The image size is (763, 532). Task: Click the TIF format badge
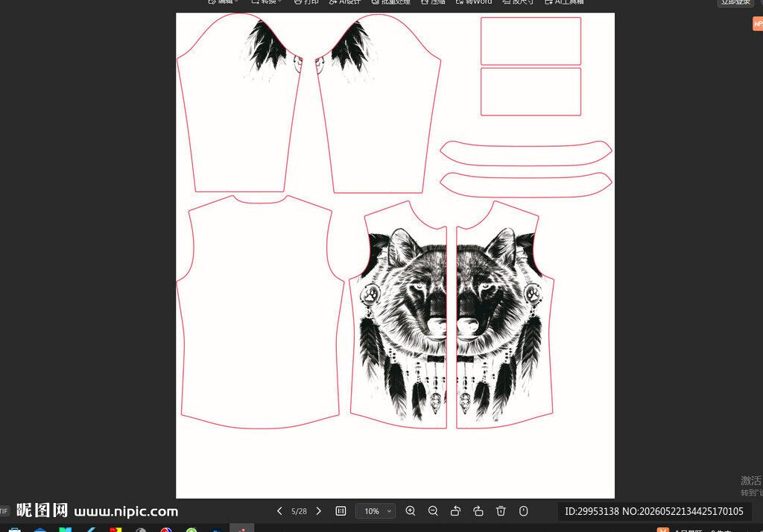tap(4, 510)
